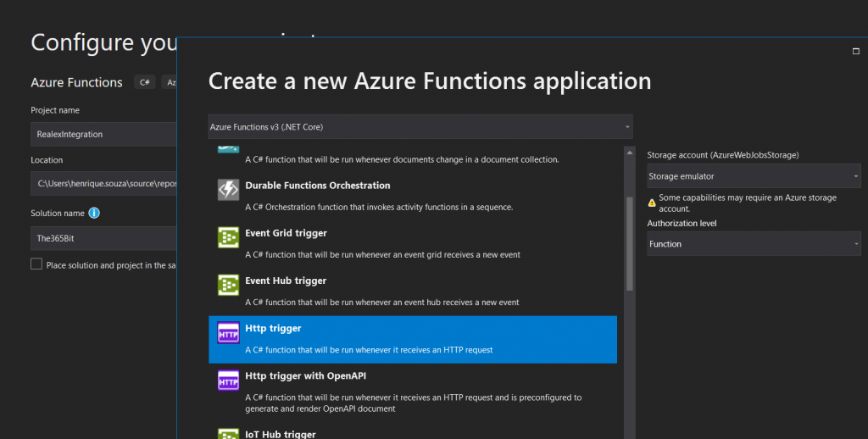Click the document collection change description text
The image size is (868, 439).
point(402,159)
